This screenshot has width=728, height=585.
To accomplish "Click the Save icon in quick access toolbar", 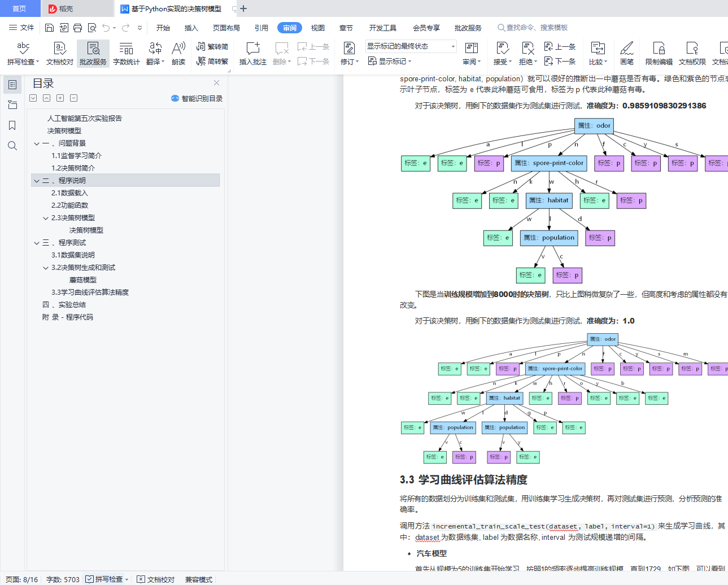I will coord(49,28).
